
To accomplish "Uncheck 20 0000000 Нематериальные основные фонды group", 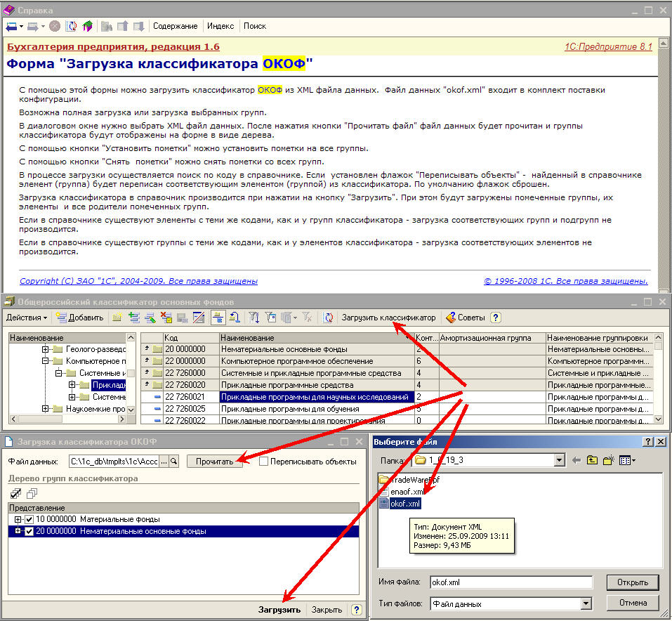I will click(x=29, y=532).
